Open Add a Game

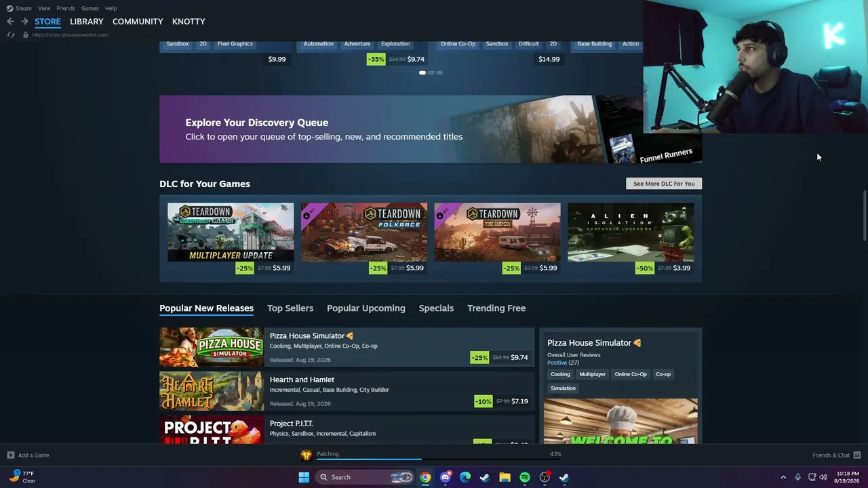tap(33, 455)
